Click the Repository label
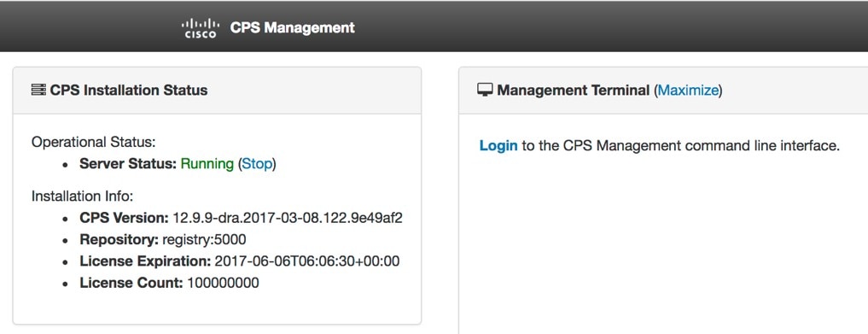This screenshot has height=334, width=868. coord(119,240)
